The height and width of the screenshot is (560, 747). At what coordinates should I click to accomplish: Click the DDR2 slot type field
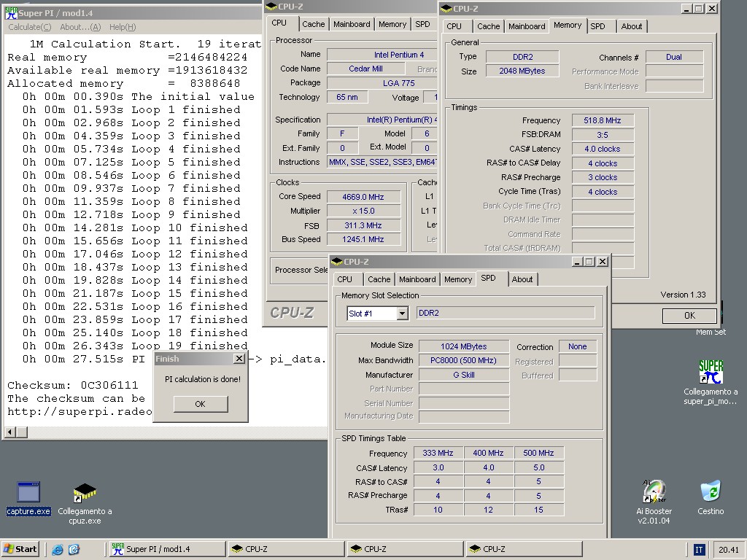pyautogui.click(x=506, y=313)
